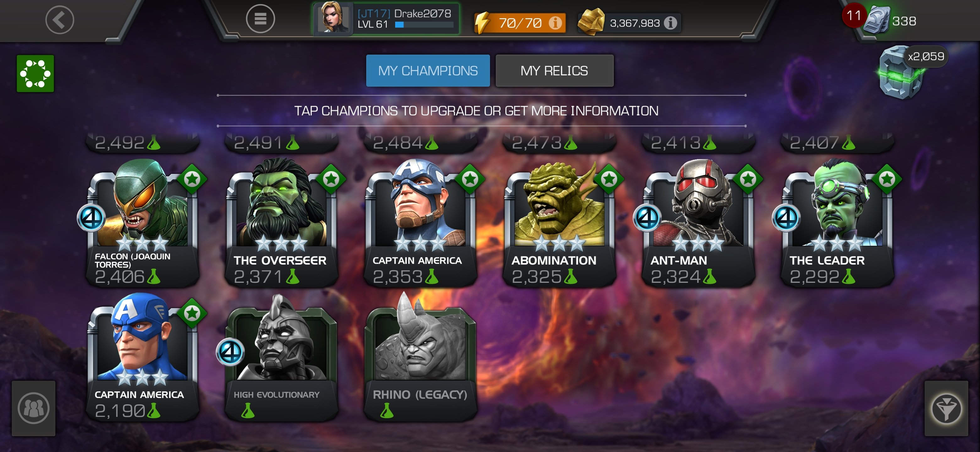Image resolution: width=980 pixels, height=452 pixels.
Task: Tap the 70/70 energy bar
Action: pyautogui.click(x=520, y=23)
